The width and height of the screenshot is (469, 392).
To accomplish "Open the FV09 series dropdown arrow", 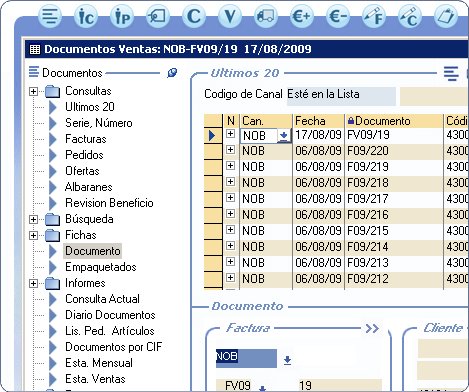I will pyautogui.click(x=263, y=388).
